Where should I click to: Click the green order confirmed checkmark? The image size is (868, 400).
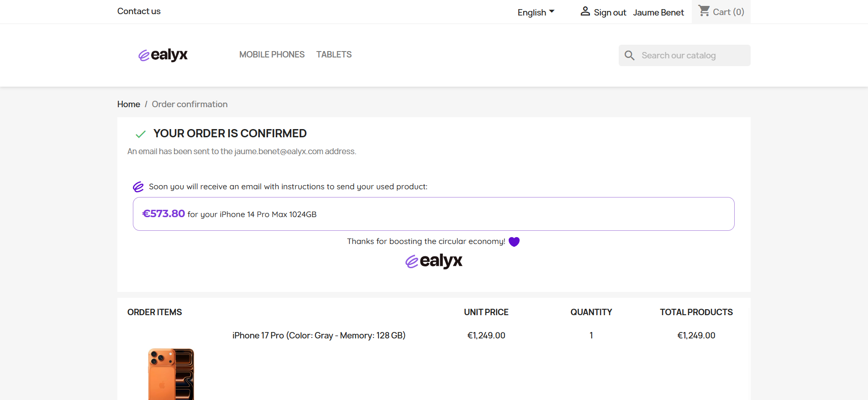(141, 134)
